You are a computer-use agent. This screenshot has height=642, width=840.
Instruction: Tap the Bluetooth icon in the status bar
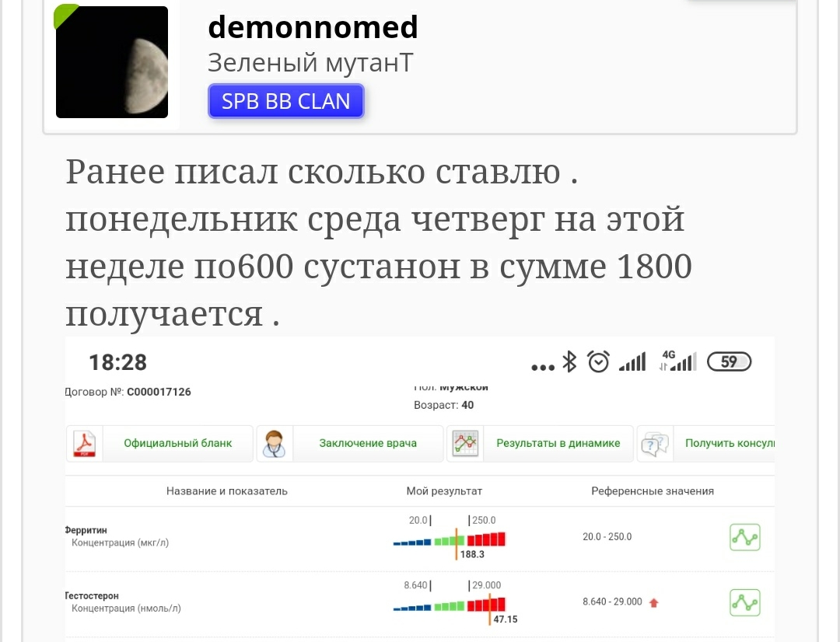[x=571, y=361]
